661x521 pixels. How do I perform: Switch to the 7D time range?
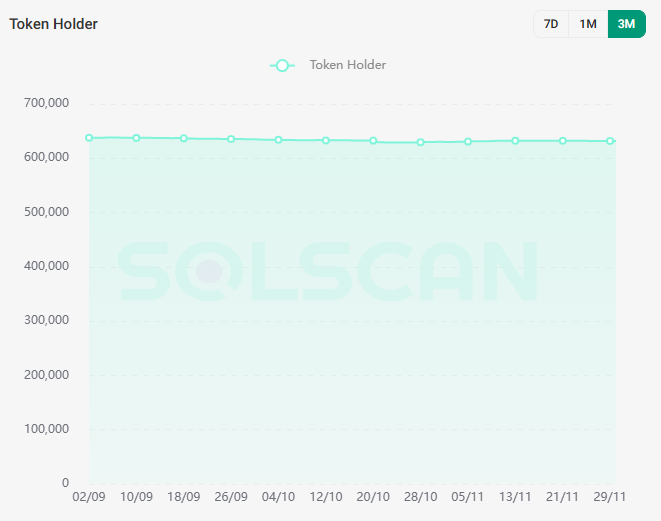click(551, 24)
